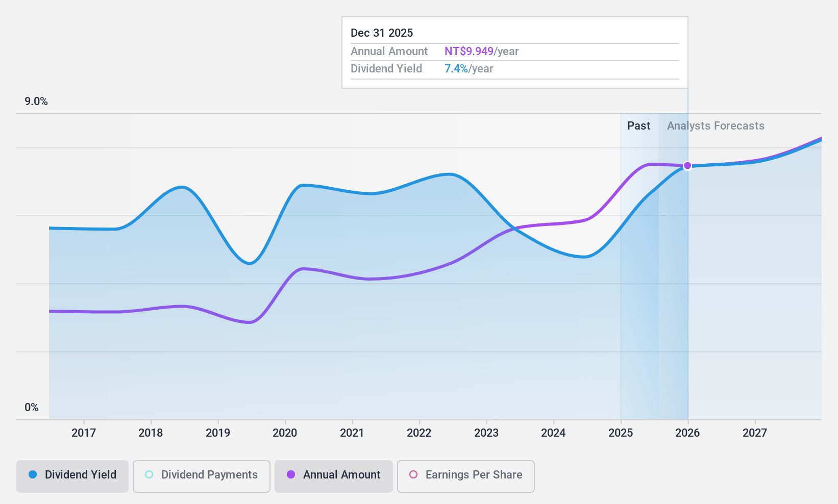The image size is (838, 504).
Task: Click the Annual Amount tooltip row label
Action: coord(389,52)
